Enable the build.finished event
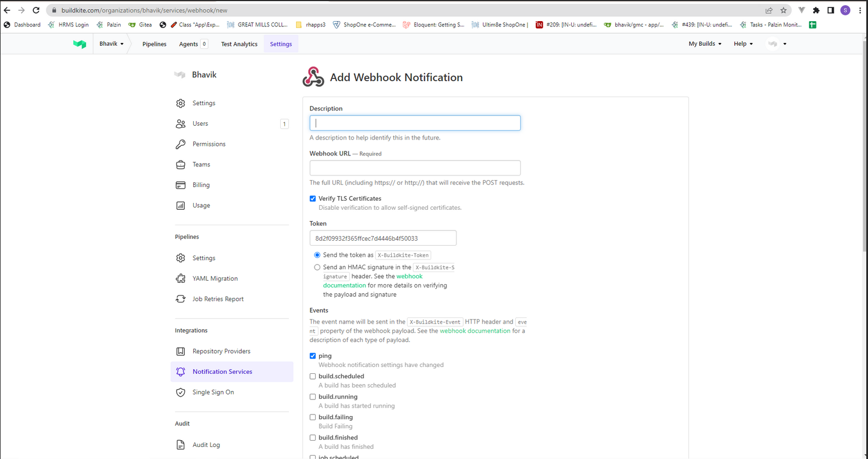This screenshot has width=868, height=459. [313, 438]
